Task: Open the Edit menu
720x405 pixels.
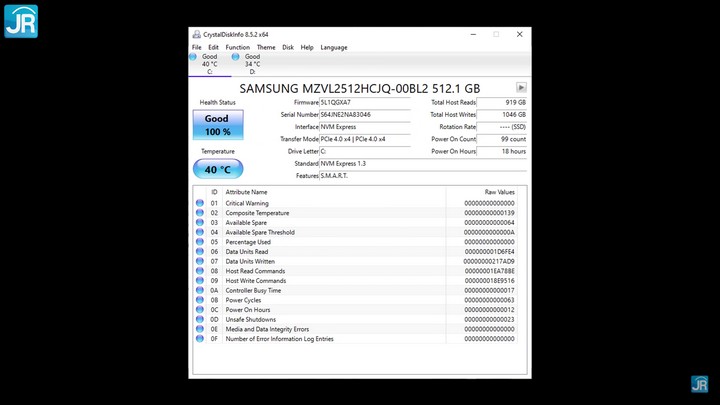Action: 213,47
